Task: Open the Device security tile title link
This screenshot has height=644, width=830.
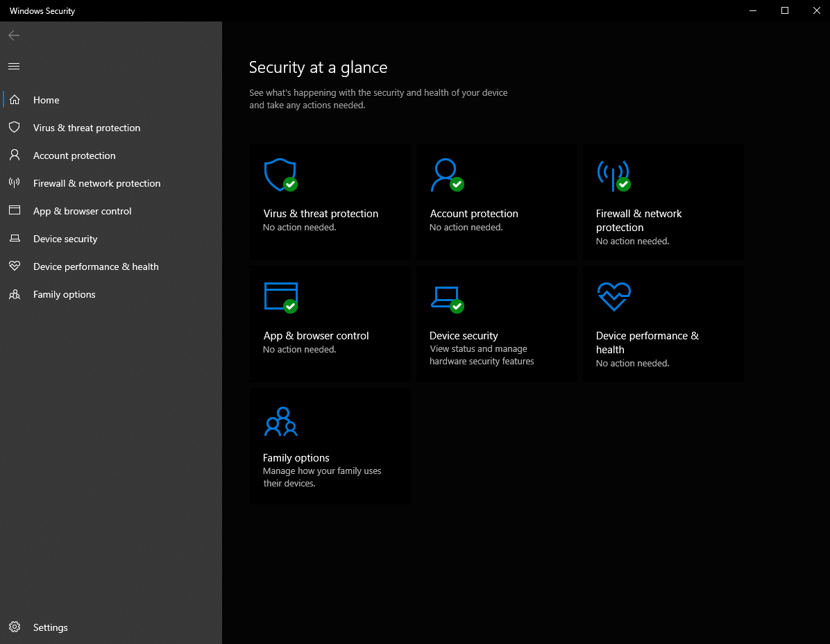Action: tap(464, 336)
